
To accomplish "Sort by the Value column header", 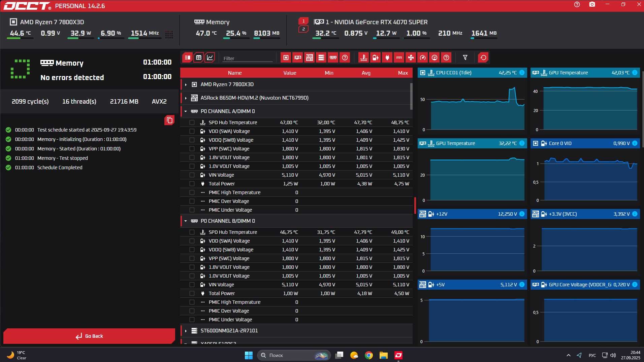I will [x=290, y=73].
